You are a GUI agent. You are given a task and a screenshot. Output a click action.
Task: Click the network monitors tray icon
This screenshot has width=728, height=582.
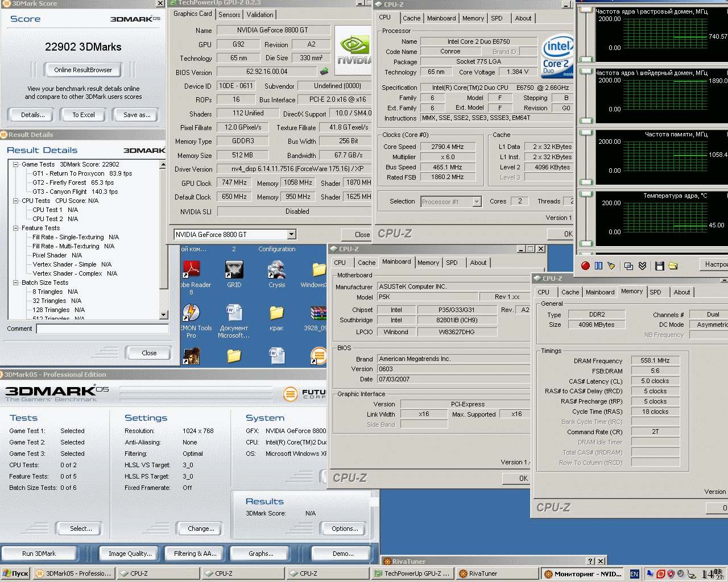(651, 574)
